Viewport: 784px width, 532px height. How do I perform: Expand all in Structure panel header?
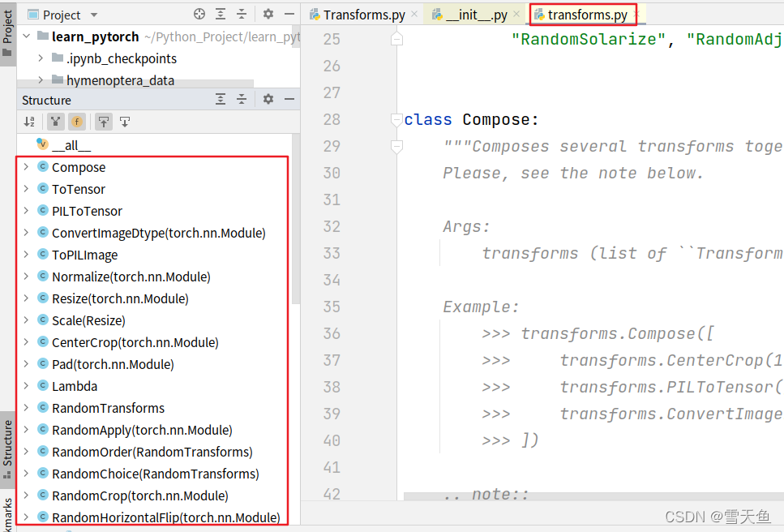click(x=221, y=99)
